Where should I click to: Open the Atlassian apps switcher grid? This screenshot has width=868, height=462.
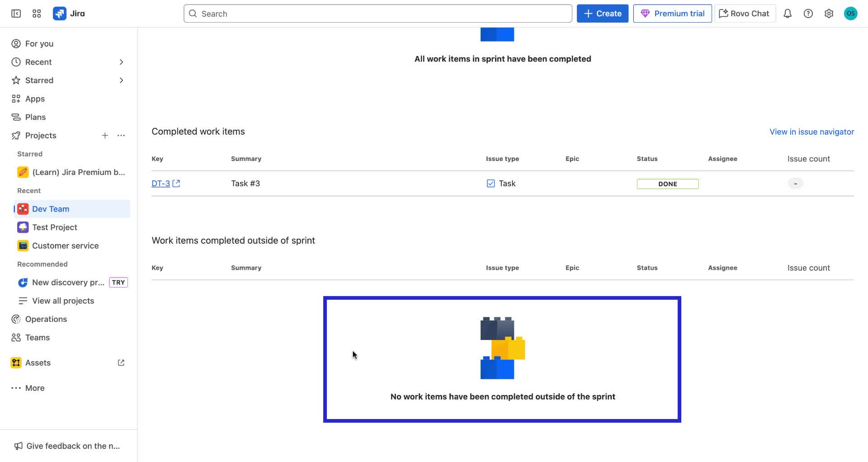point(37,14)
